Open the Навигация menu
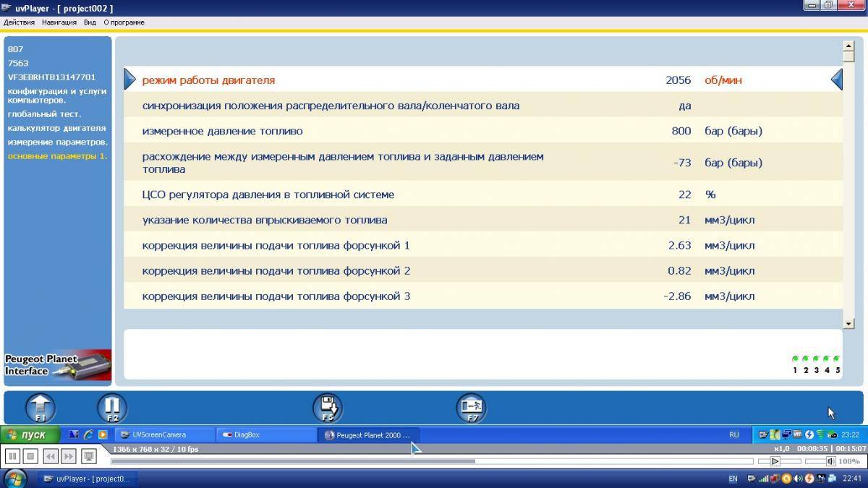868x488 pixels. coord(59,22)
